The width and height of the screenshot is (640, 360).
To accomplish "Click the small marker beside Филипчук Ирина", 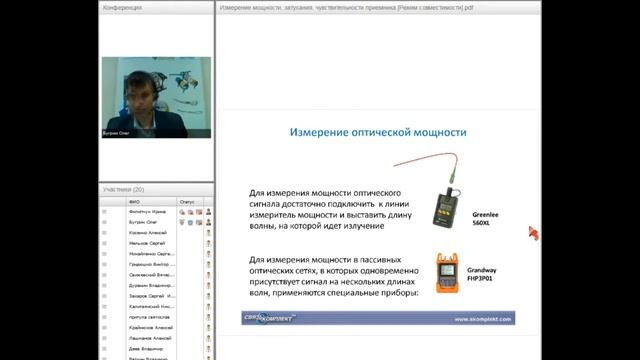I will pyautogui.click(x=104, y=212).
